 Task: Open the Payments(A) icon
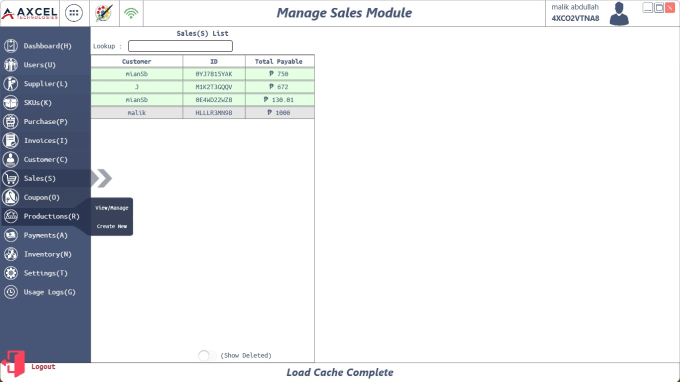(x=11, y=235)
